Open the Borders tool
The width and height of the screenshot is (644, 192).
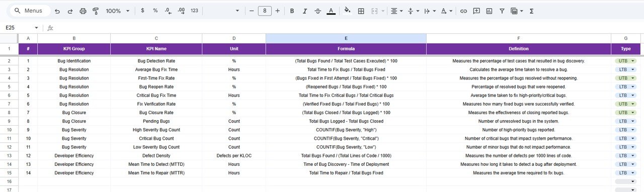coord(361,11)
